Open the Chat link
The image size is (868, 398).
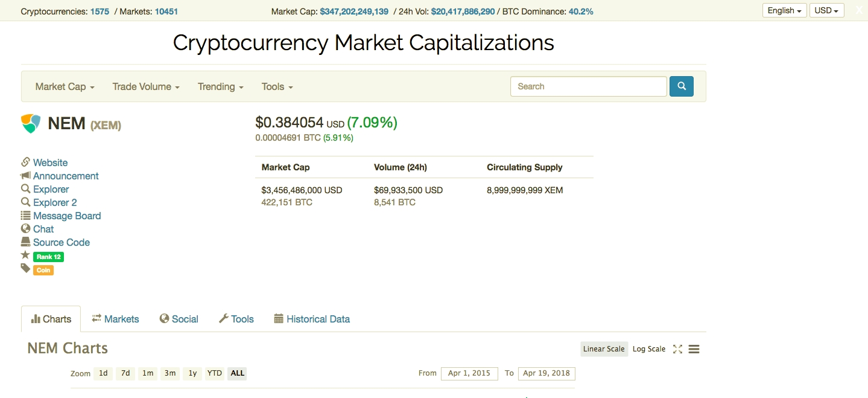coord(43,229)
